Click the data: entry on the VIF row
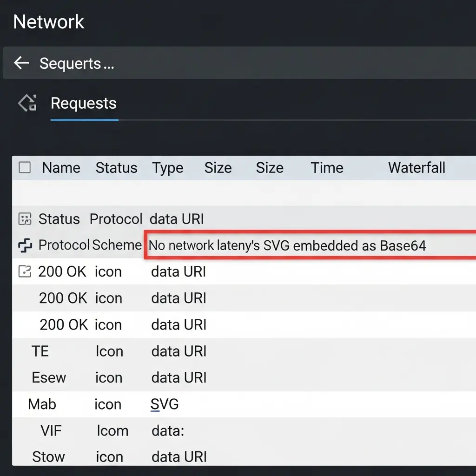Screen dimensions: 476x476 point(168,430)
